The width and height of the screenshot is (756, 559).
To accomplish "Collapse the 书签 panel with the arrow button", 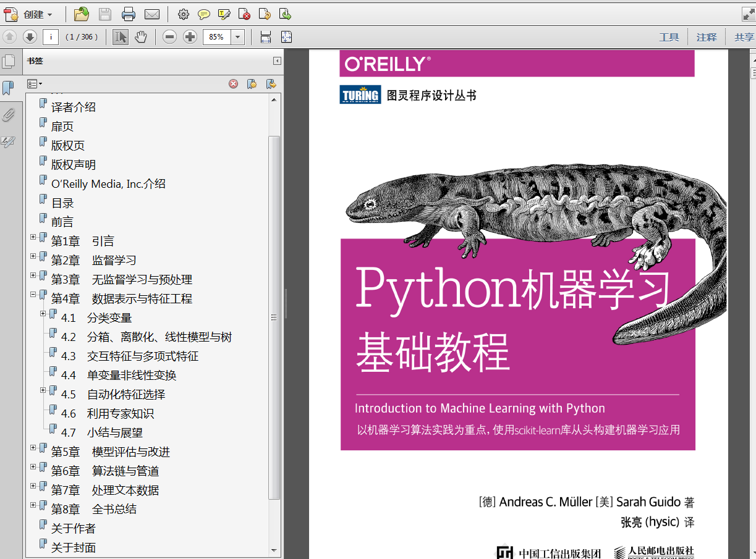I will tap(277, 61).
